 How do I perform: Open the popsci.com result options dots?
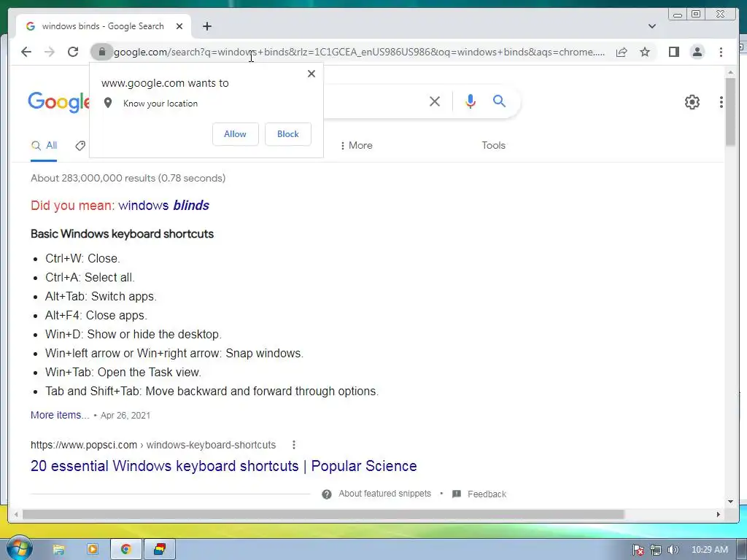[294, 445]
